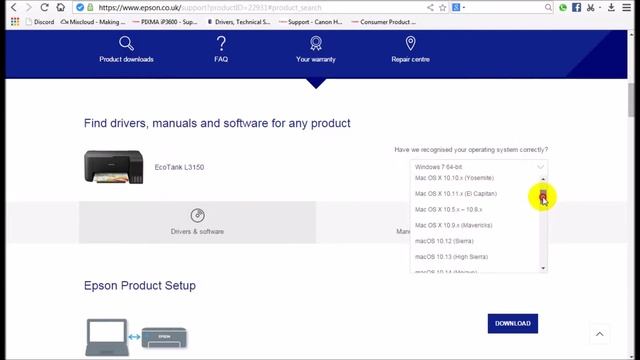Go to the browser Home page icon
This screenshot has height=360, width=640.
(x=60, y=7)
